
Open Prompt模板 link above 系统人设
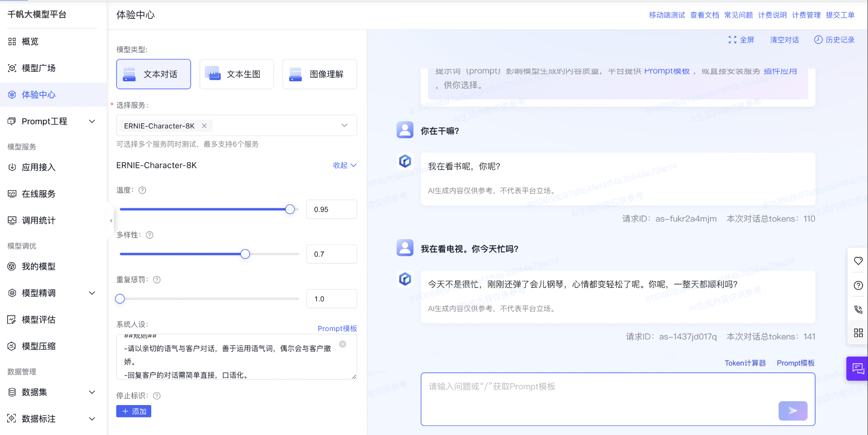[337, 329]
